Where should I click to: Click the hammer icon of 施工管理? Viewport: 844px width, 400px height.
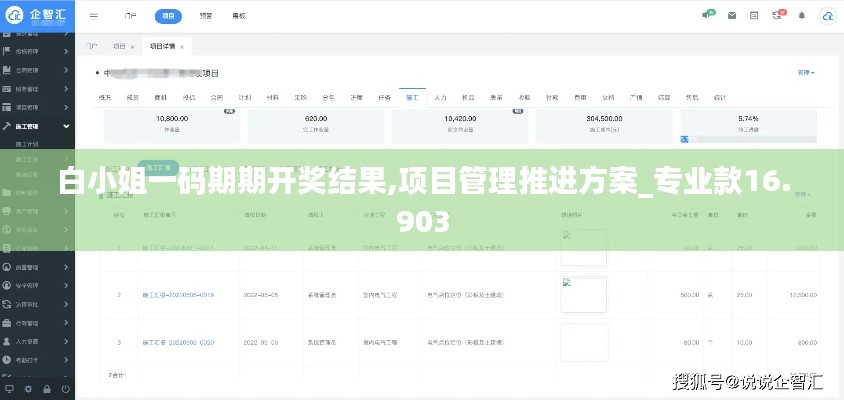tap(7, 126)
